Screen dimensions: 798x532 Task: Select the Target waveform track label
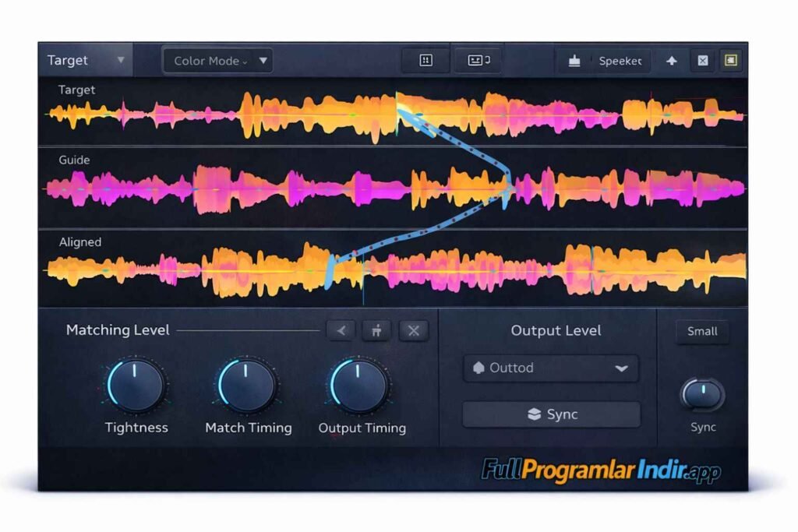pos(77,90)
